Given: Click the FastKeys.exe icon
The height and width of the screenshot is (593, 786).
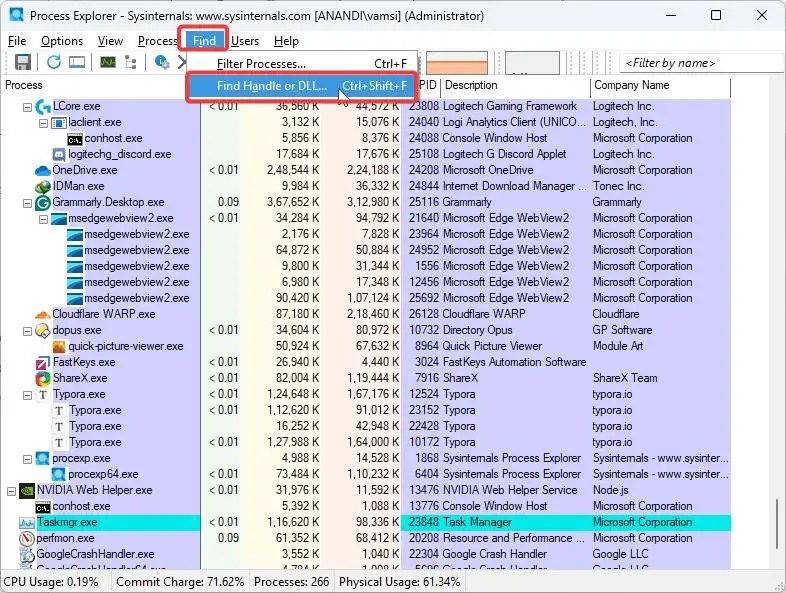Looking at the screenshot, I should coord(43,362).
